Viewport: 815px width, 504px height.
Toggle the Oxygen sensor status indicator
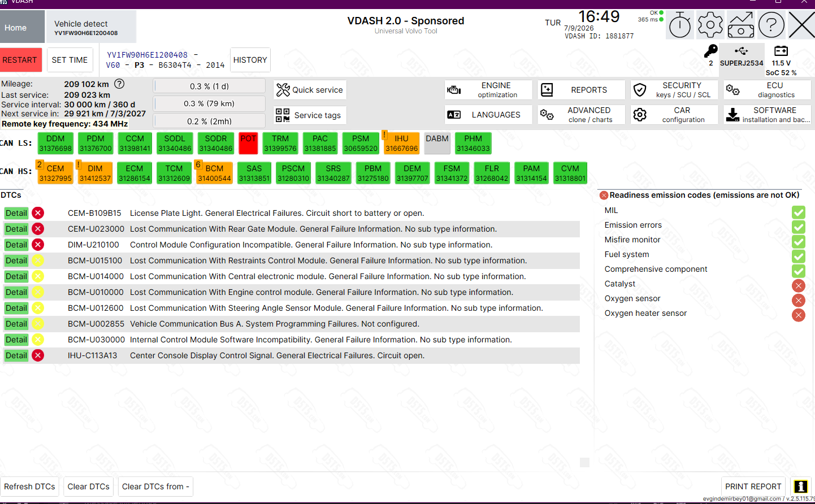[x=798, y=300]
